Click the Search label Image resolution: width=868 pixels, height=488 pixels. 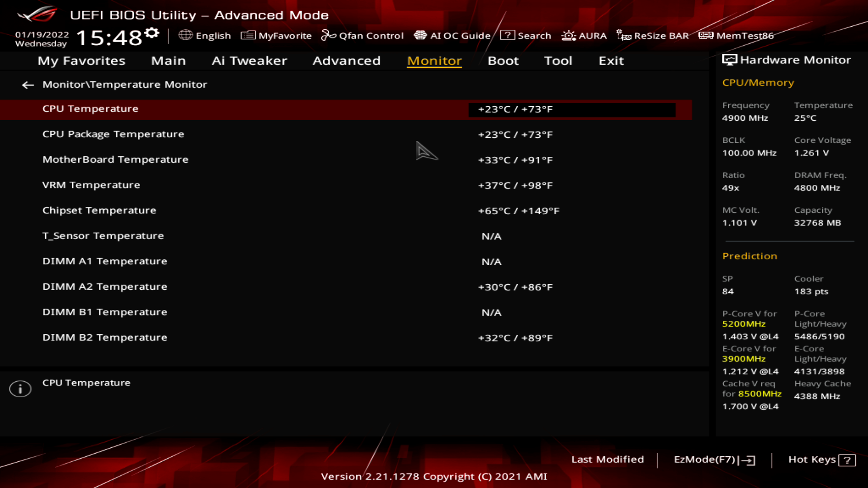pos(534,35)
